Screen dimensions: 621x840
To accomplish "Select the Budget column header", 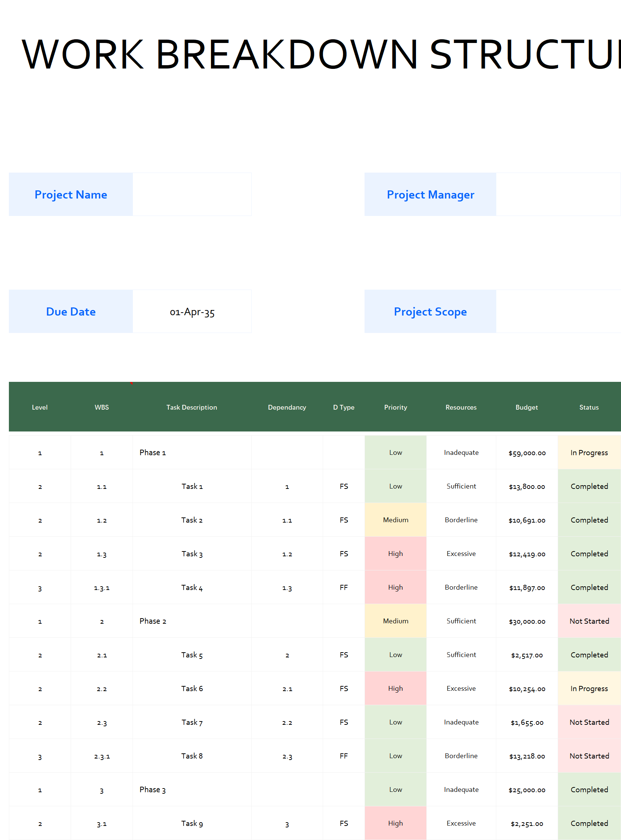I will [x=527, y=407].
